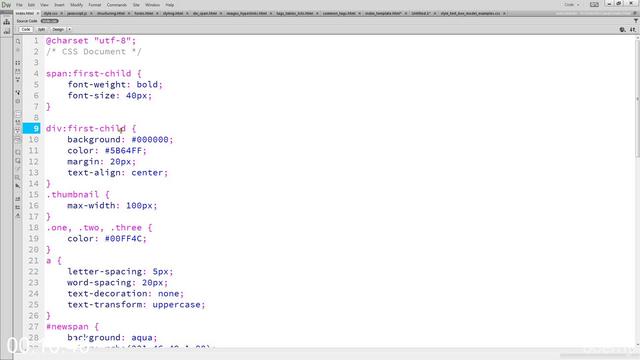The height and width of the screenshot is (360, 640).
Task: Open the Modify menu
Action: 76,5
